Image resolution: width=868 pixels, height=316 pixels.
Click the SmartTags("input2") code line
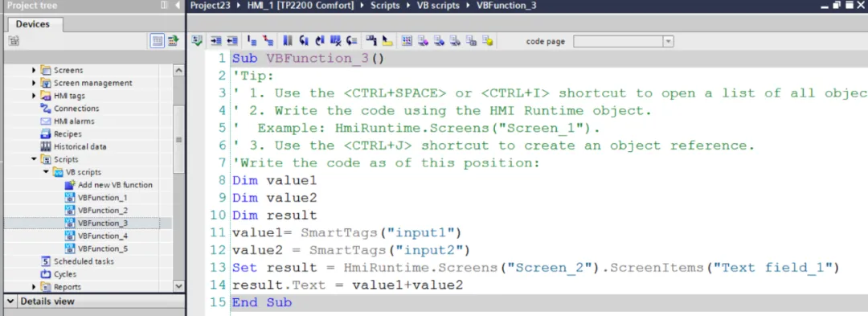coord(350,250)
